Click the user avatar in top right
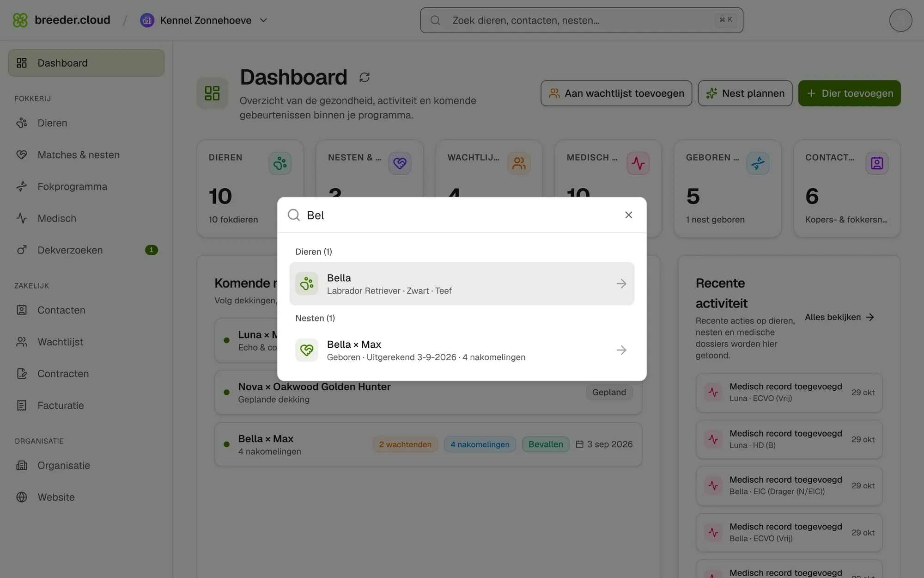This screenshot has width=924, height=578. [900, 20]
